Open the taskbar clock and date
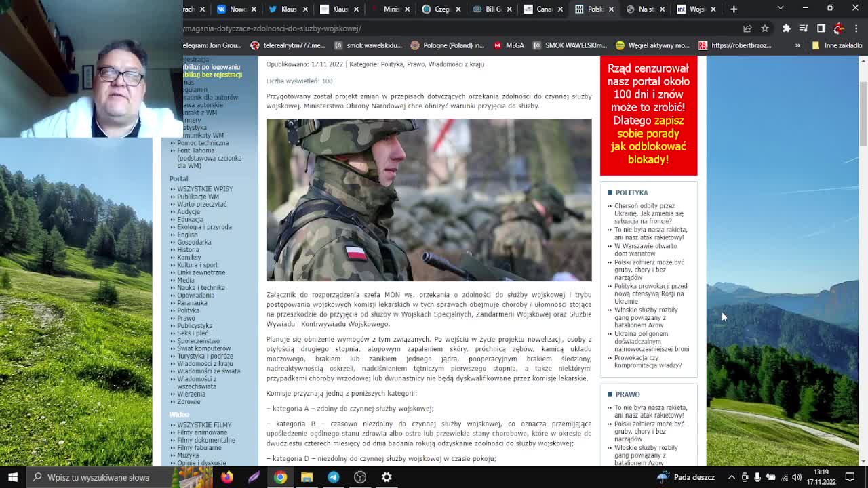 click(x=821, y=477)
